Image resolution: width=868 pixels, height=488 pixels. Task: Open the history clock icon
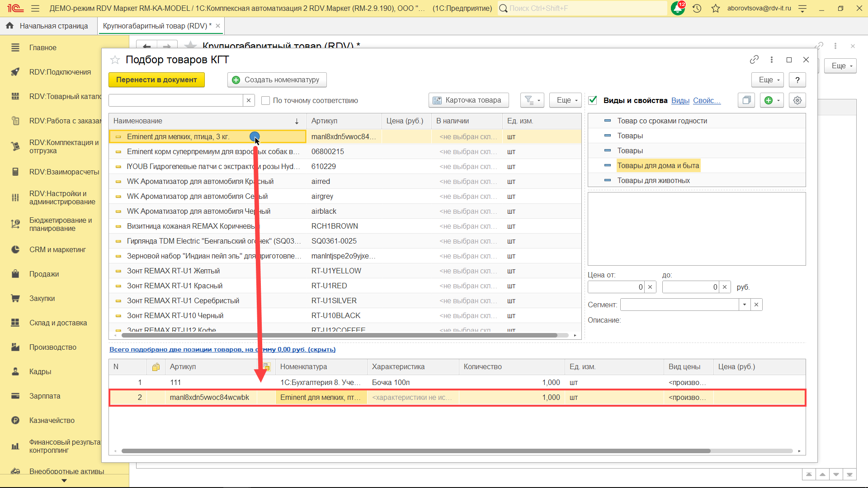click(x=697, y=8)
